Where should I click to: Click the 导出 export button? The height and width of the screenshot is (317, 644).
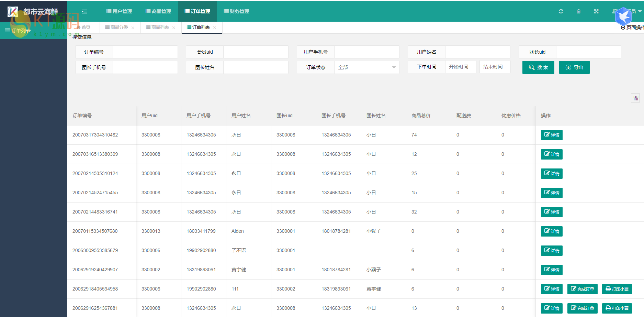pyautogui.click(x=574, y=67)
